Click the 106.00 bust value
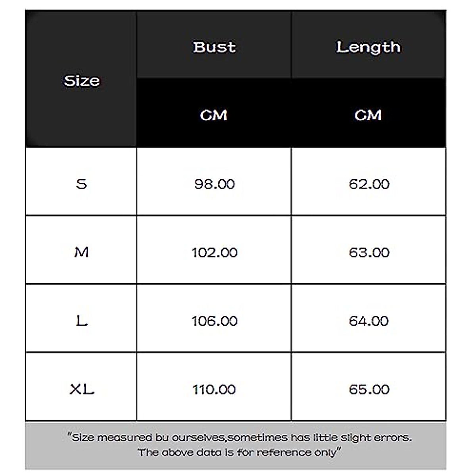 tap(215, 321)
